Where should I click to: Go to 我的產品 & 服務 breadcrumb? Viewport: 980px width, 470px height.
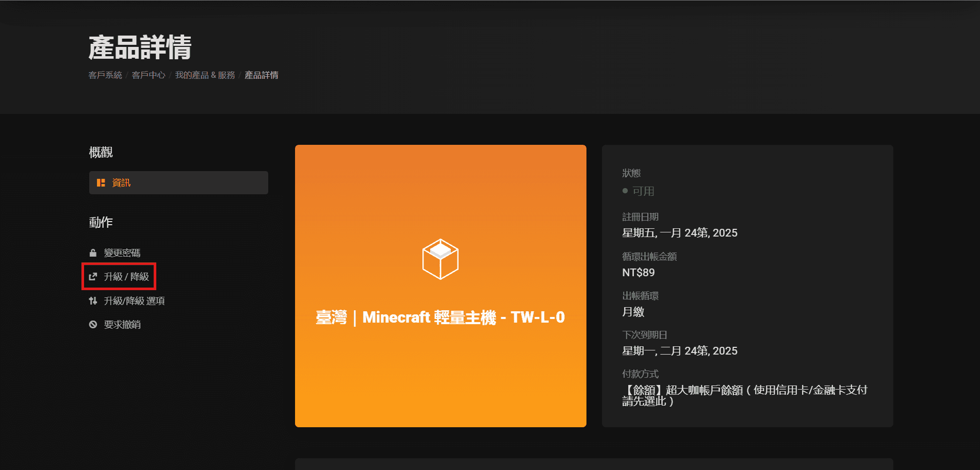(x=205, y=75)
